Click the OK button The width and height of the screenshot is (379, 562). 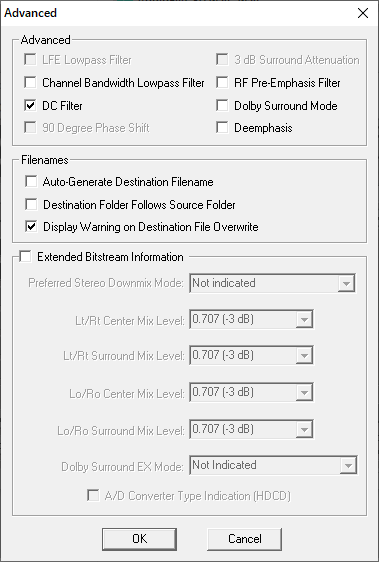139,539
